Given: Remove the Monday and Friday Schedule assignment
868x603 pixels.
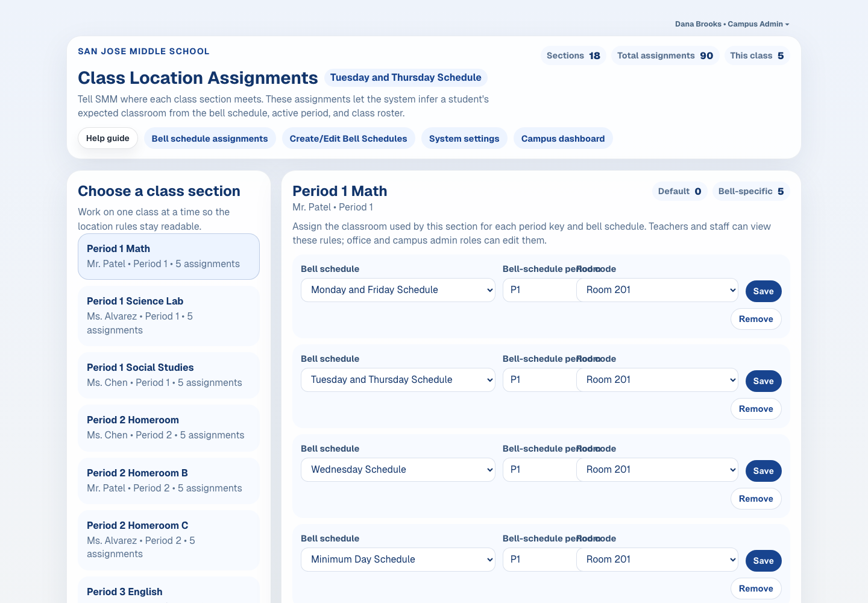Looking at the screenshot, I should [756, 319].
